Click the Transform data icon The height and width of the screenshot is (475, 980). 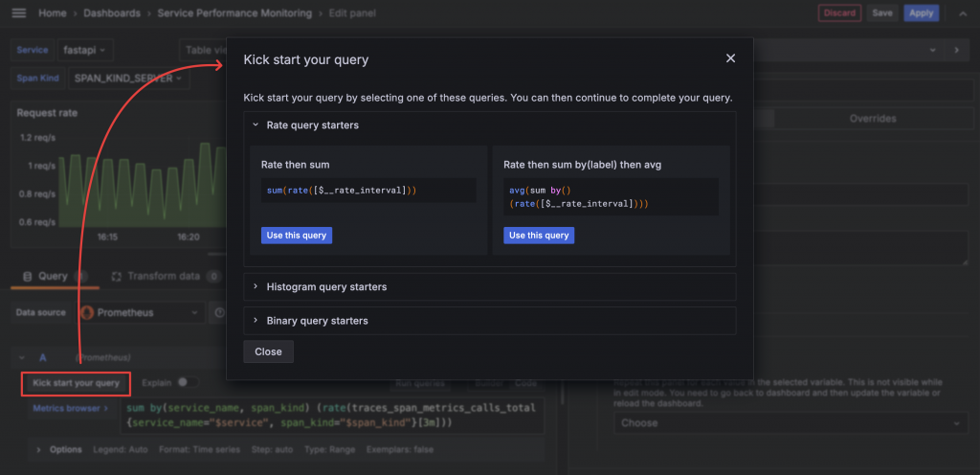point(118,276)
